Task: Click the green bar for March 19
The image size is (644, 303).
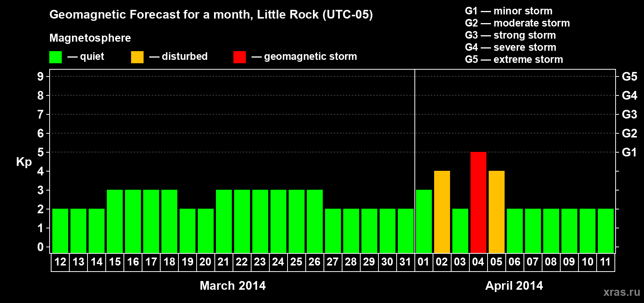Action: click(x=188, y=231)
